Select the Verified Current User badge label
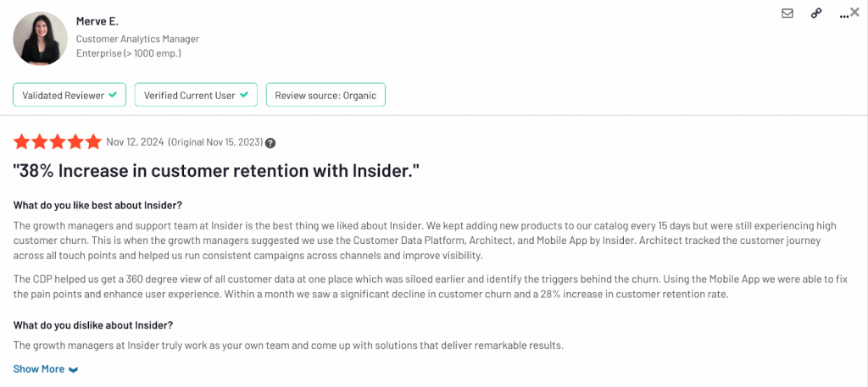868x387 pixels. (x=189, y=95)
